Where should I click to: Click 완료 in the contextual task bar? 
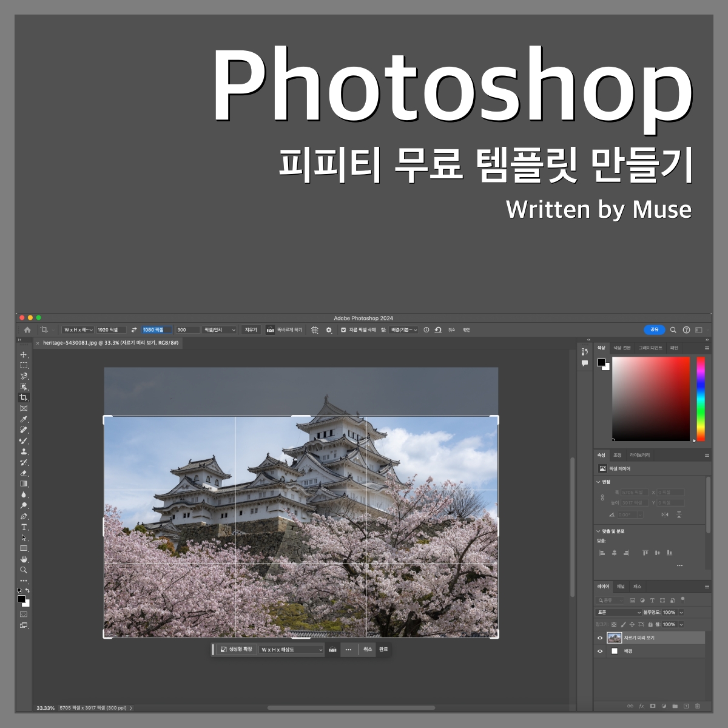(383, 650)
